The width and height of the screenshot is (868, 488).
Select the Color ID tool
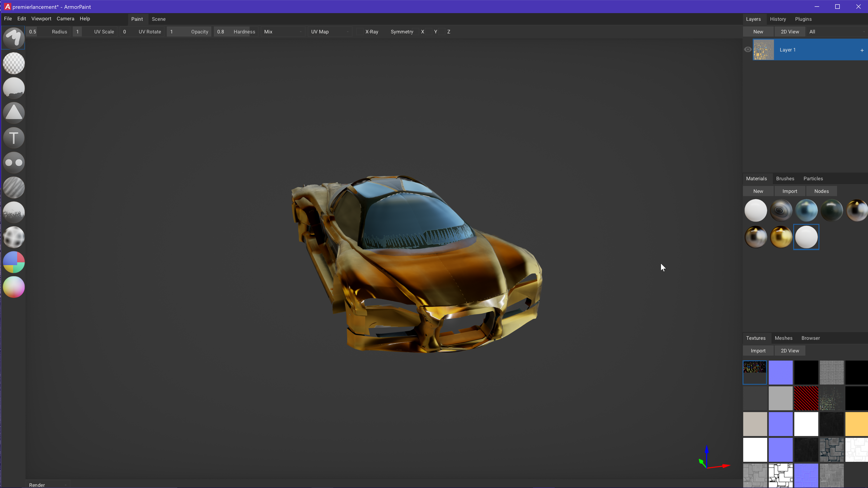point(14,262)
